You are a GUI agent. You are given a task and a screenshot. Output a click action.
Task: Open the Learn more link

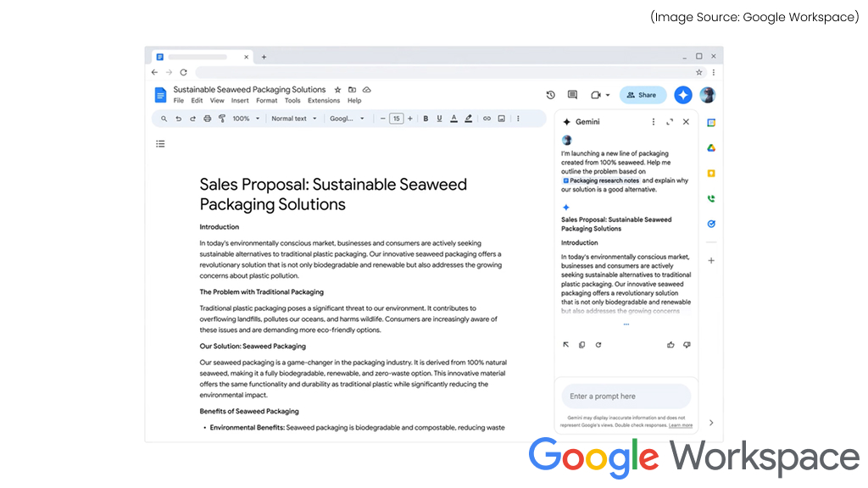point(681,425)
